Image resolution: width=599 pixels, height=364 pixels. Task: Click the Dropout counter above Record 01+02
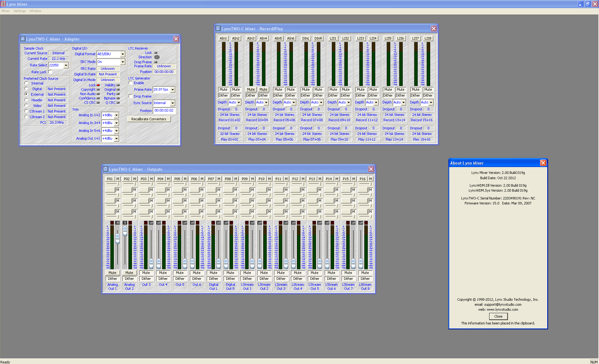[x=236, y=109]
